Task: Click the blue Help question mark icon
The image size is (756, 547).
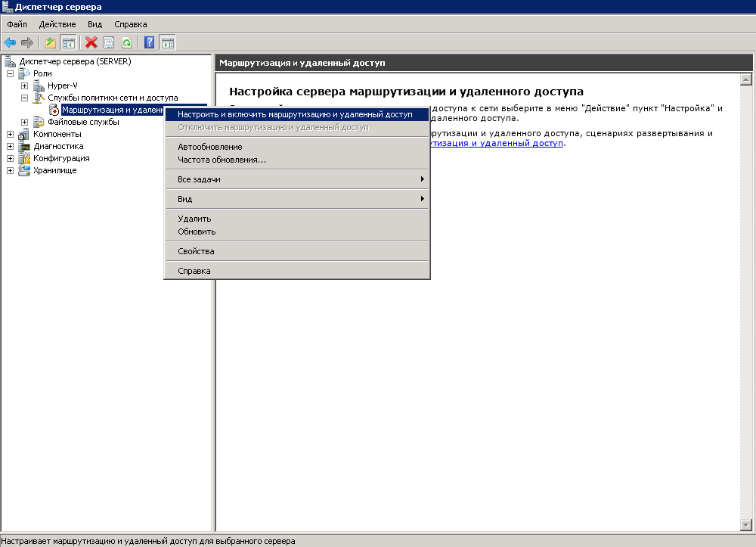Action: [150, 43]
